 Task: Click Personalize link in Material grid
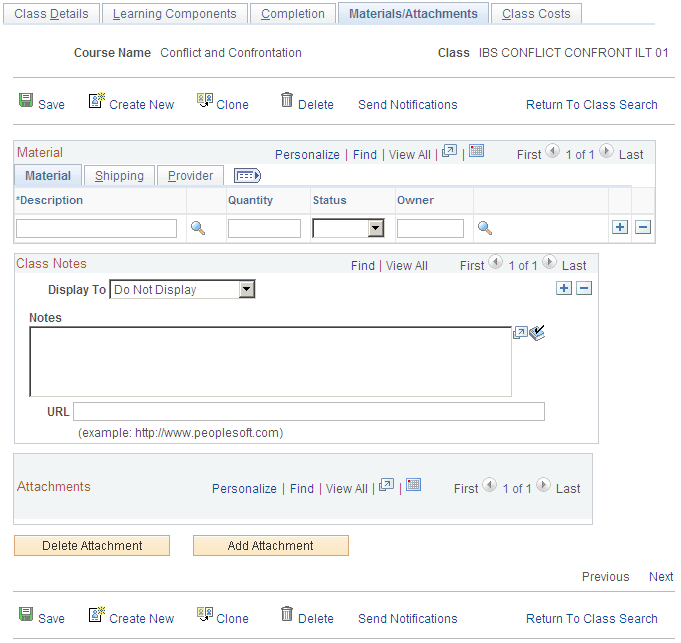pyautogui.click(x=307, y=155)
